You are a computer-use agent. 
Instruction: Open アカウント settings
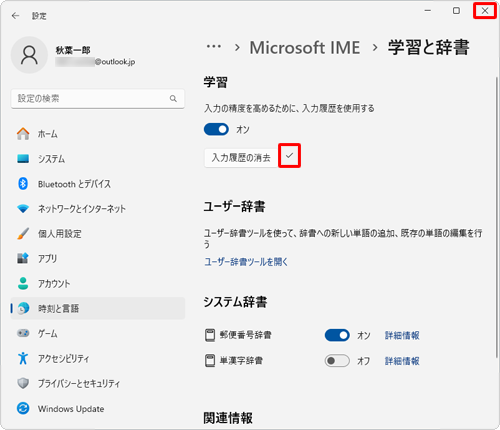click(98, 283)
